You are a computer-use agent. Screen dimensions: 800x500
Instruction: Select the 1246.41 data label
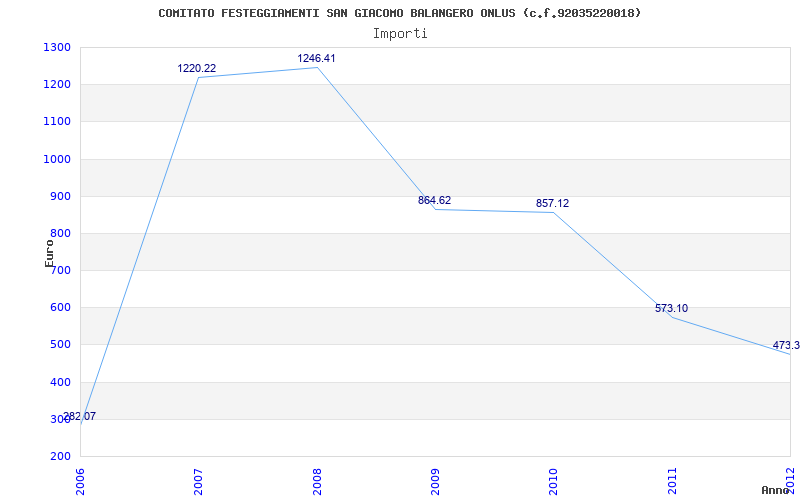(316, 58)
